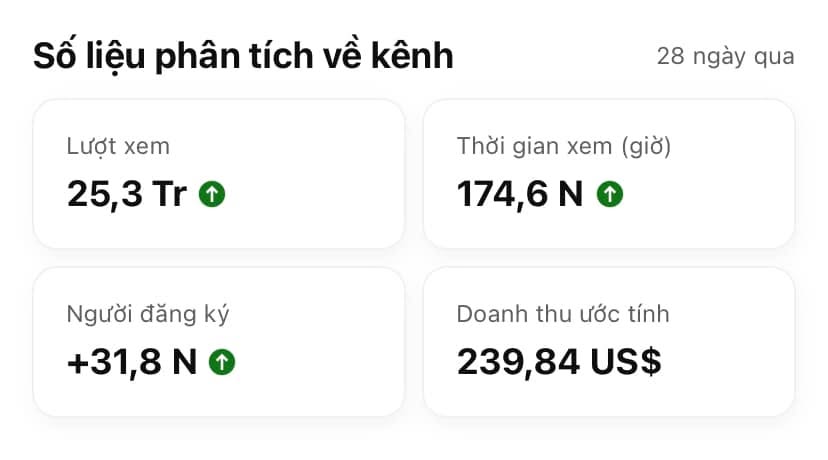Click the green up arrow beside 174,6 N
This screenshot has height=460, width=828.
[609, 194]
